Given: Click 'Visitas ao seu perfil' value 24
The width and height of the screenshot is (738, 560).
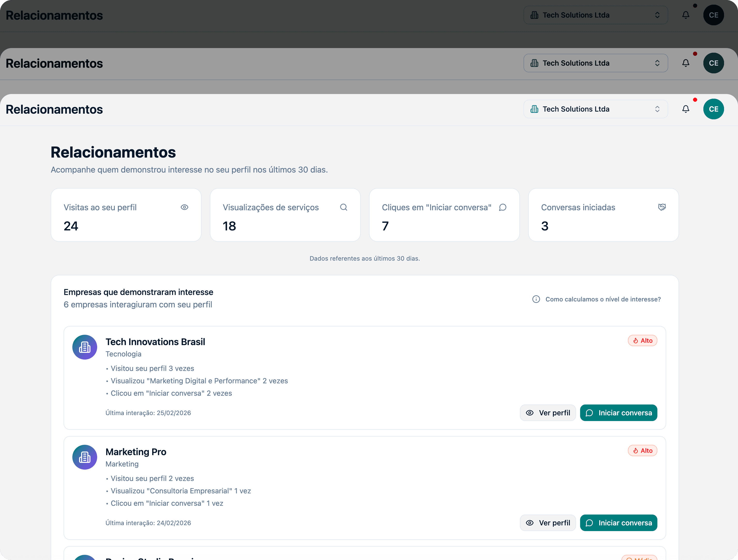Looking at the screenshot, I should (x=71, y=226).
